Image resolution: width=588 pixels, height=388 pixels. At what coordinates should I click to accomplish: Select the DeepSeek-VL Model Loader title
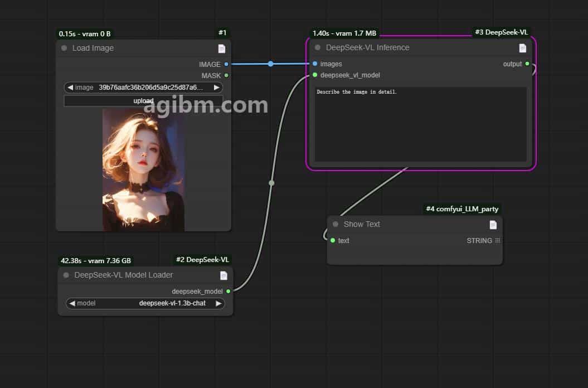point(123,275)
